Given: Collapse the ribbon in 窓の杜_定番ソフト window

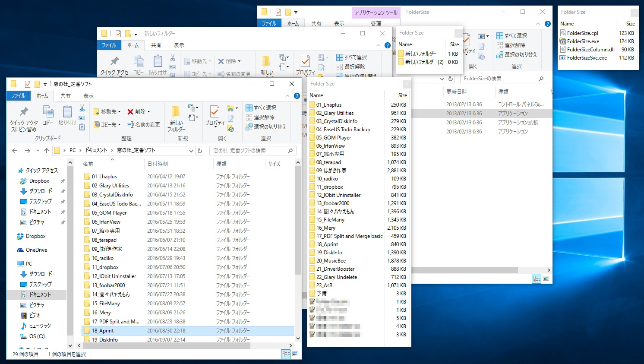Looking at the screenshot, I should pos(287,96).
